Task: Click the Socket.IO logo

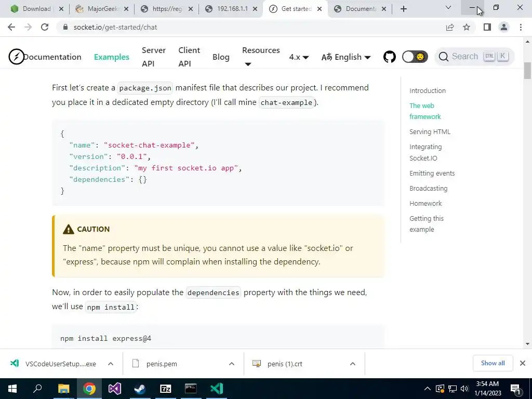Action: [x=16, y=57]
